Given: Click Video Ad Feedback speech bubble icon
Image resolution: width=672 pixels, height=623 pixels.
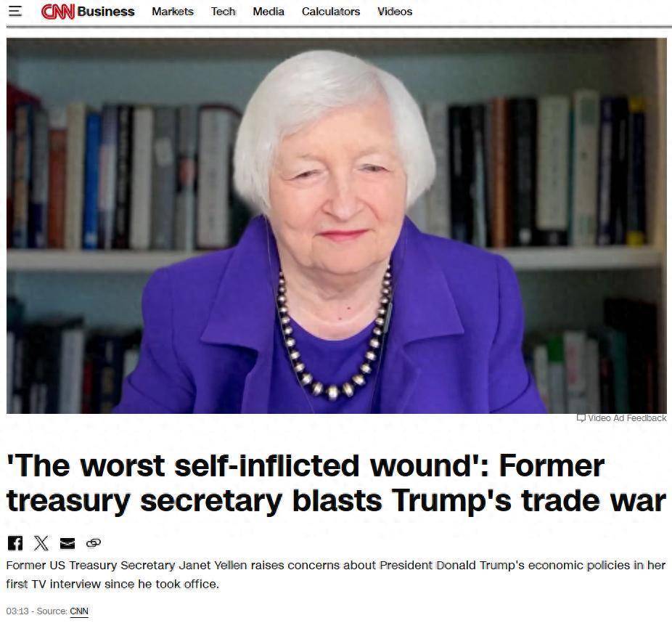Looking at the screenshot, I should pos(581,418).
